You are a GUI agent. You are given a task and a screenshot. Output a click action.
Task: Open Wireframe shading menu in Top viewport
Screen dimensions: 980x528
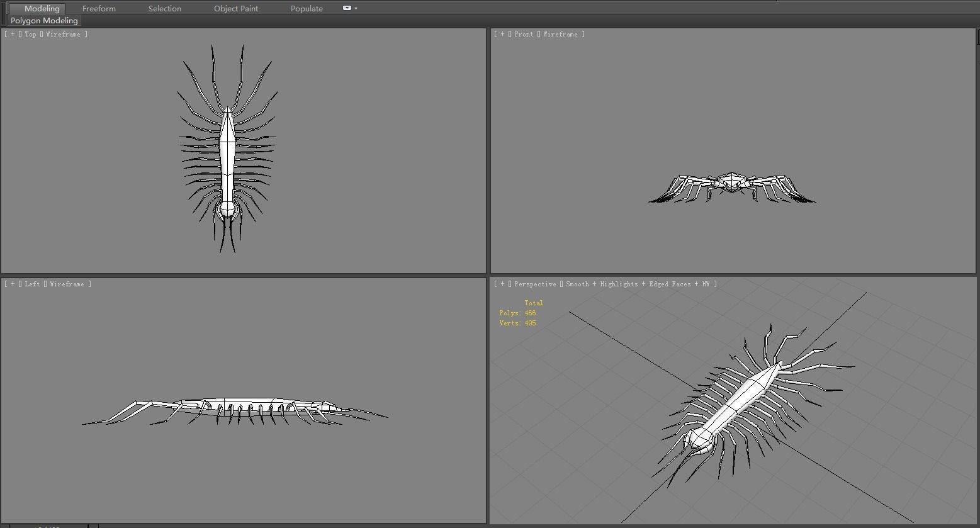[63, 34]
